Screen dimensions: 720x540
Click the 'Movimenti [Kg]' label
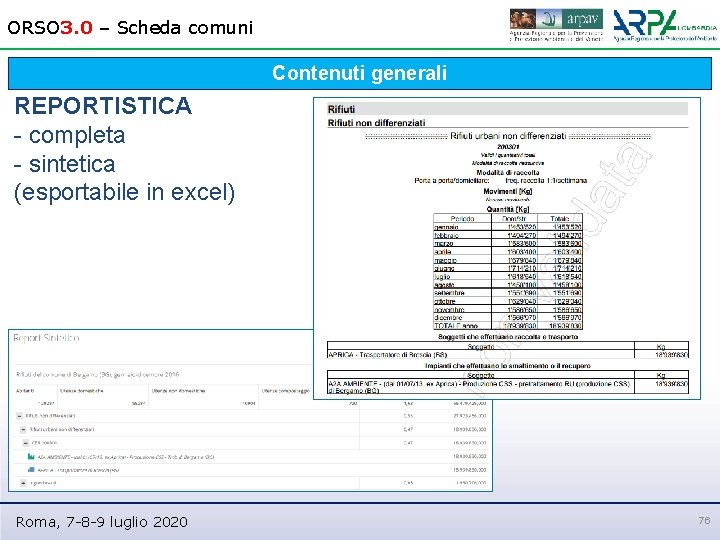508,191
